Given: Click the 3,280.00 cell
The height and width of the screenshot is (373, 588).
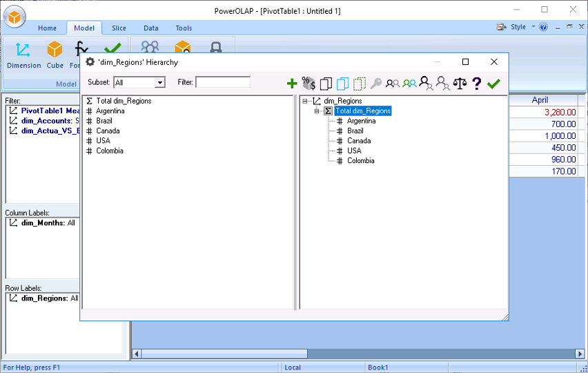Looking at the screenshot, I should pyautogui.click(x=543, y=112).
